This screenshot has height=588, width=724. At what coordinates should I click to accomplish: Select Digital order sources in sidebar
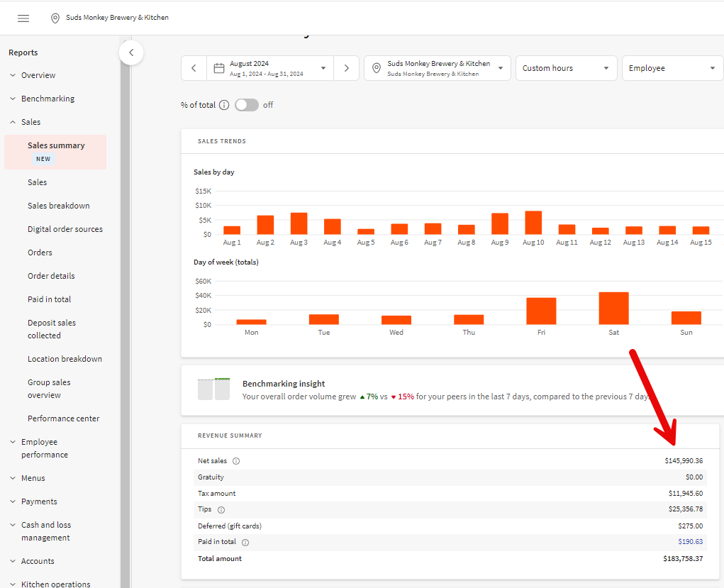65,229
